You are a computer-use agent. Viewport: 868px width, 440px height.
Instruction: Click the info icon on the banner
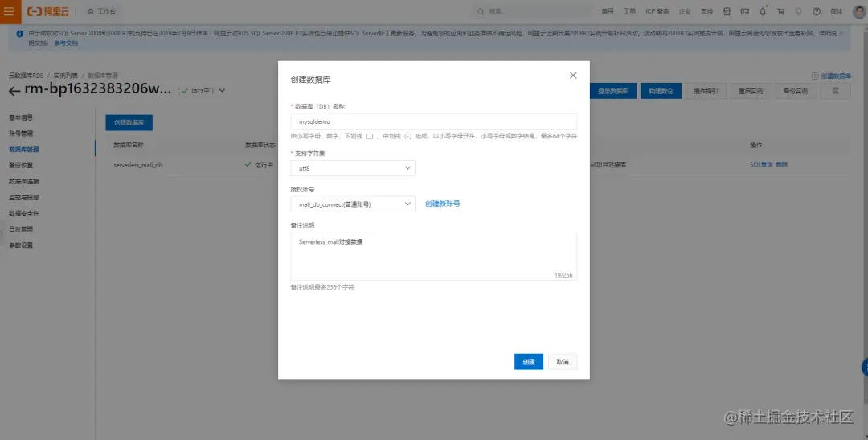(20, 34)
